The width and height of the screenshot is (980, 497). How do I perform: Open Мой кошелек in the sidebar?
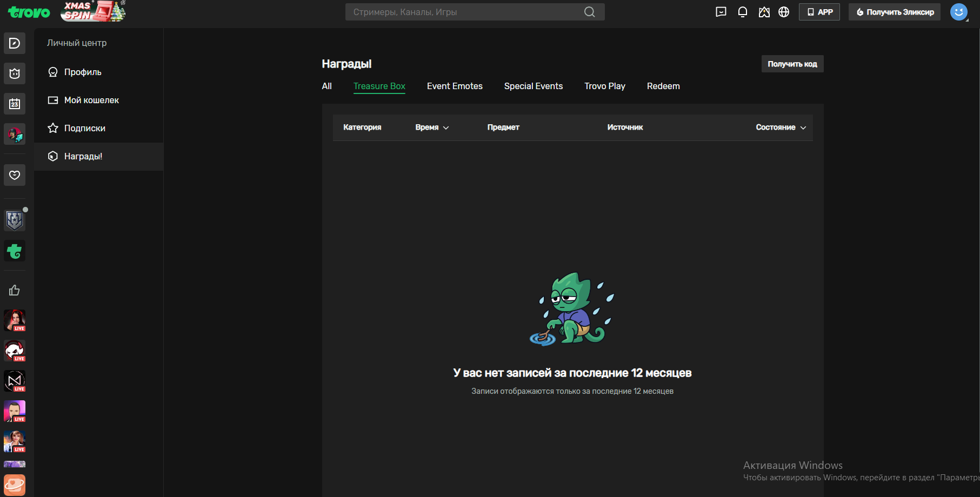[91, 100]
